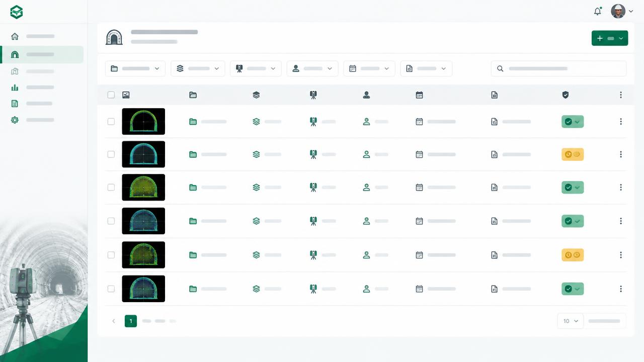The image size is (644, 362).
Task: Open the rows-per-page dropdown showing 10
Action: click(571, 321)
